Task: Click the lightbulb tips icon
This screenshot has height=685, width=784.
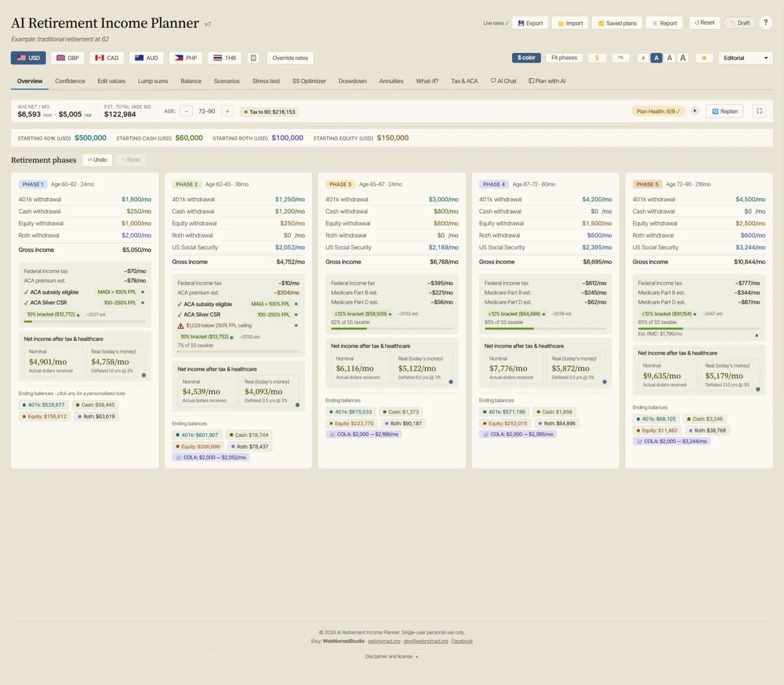Action: coord(597,58)
